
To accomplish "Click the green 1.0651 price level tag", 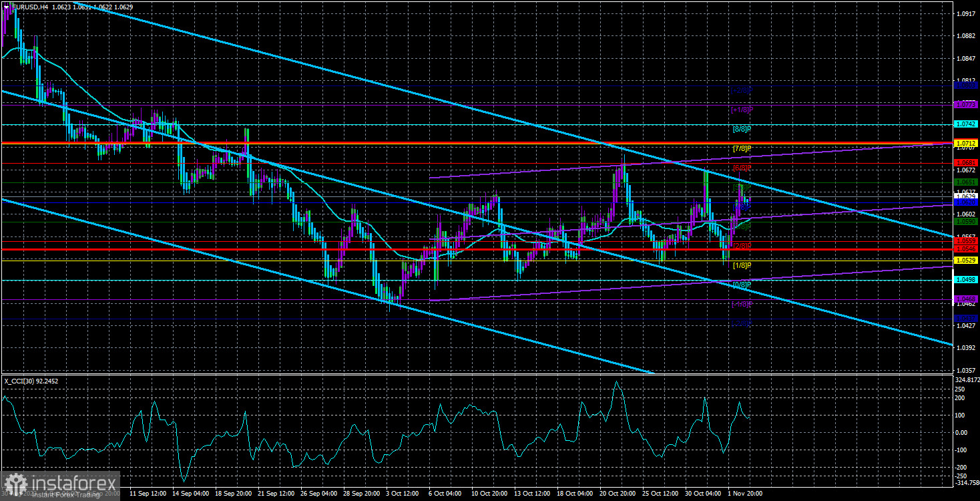I will pos(966,182).
